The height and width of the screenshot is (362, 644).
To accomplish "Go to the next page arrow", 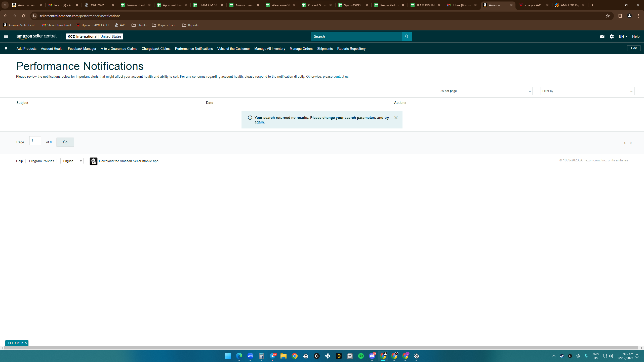I will point(631,143).
